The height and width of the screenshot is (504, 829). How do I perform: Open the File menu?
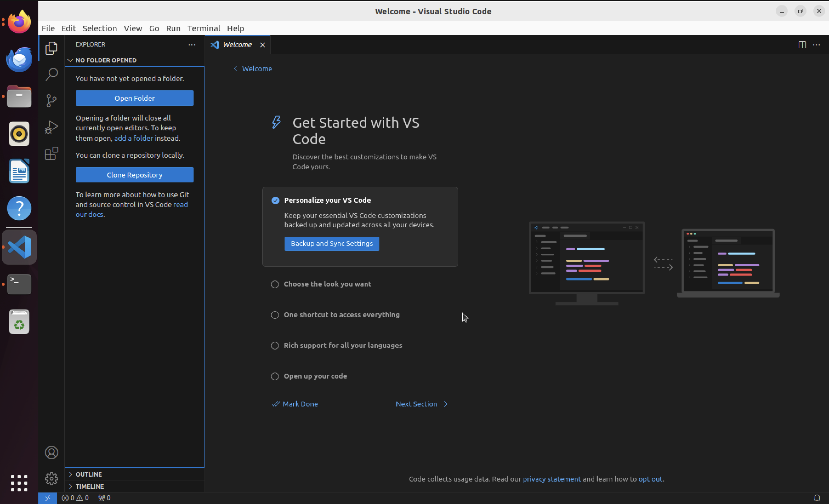(48, 28)
